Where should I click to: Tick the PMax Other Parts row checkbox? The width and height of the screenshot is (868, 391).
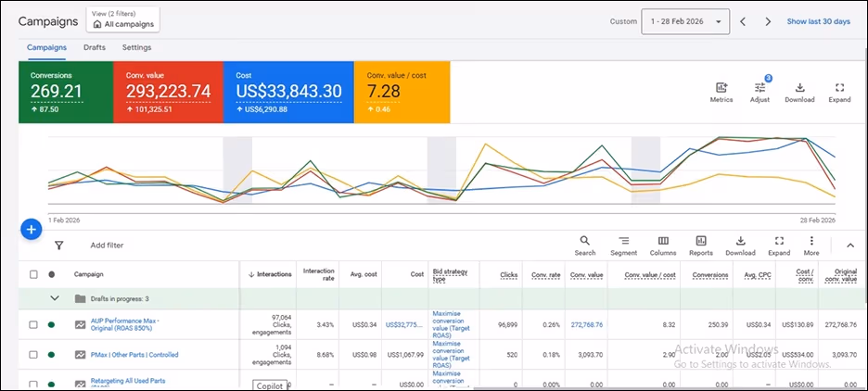[33, 355]
